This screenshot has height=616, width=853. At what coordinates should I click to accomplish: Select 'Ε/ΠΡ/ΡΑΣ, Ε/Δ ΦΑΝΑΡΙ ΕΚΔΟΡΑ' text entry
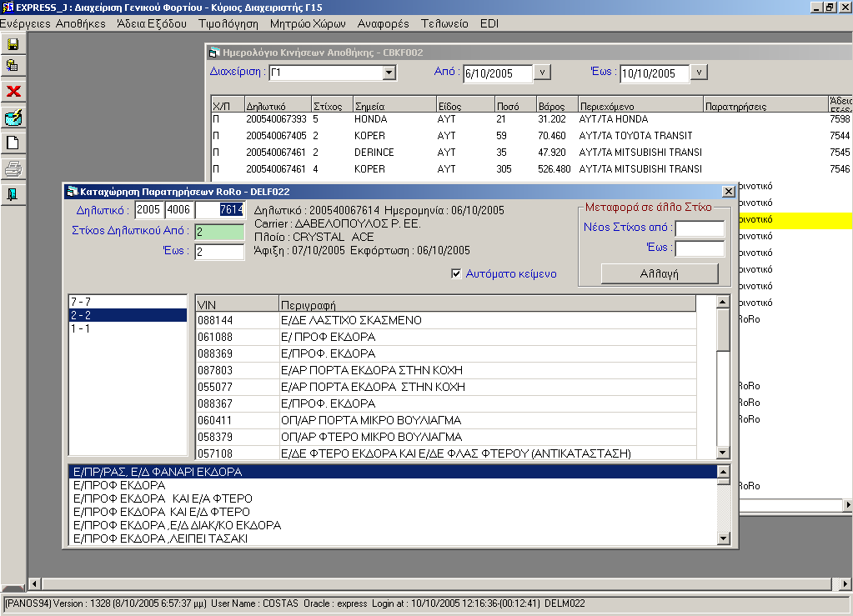(x=394, y=472)
